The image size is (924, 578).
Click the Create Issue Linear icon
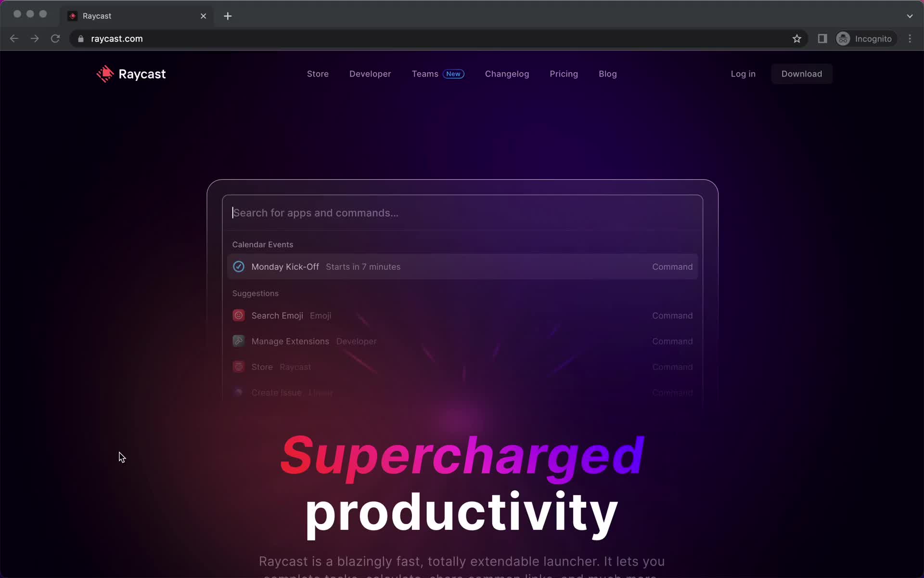[x=238, y=392]
